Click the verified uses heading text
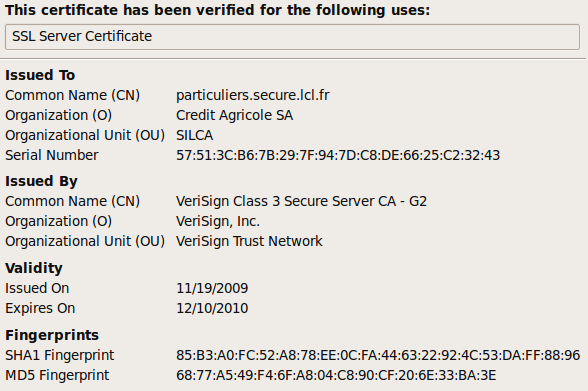 218,10
